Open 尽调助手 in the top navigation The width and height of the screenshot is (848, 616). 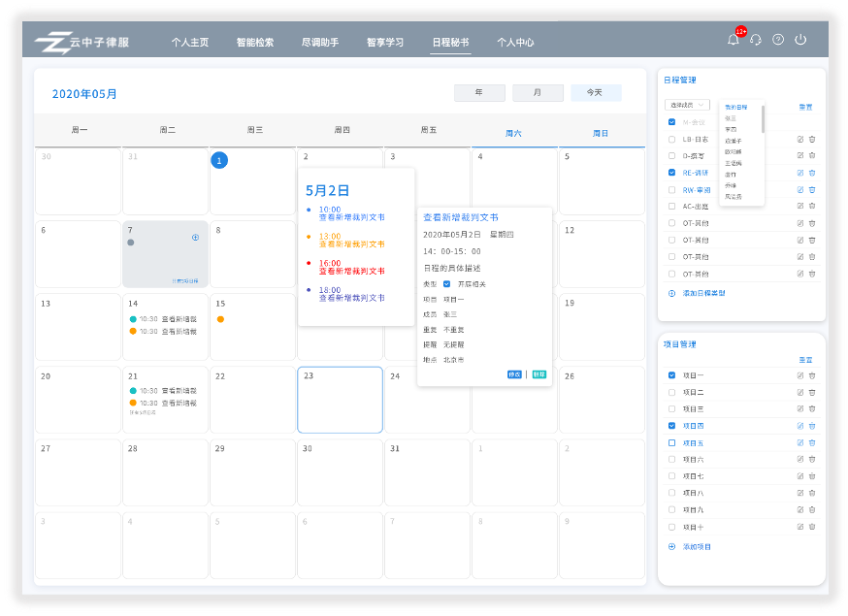pos(319,42)
